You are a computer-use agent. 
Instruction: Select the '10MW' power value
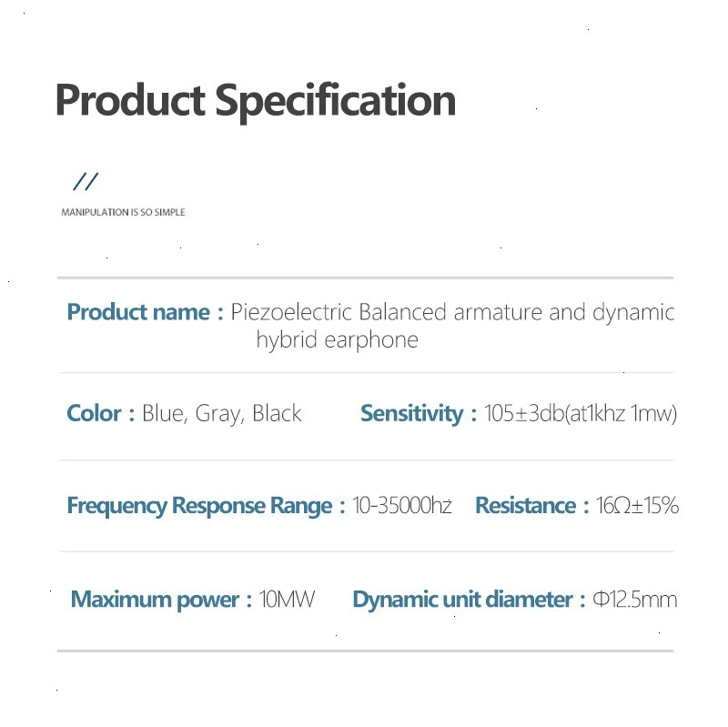(287, 599)
